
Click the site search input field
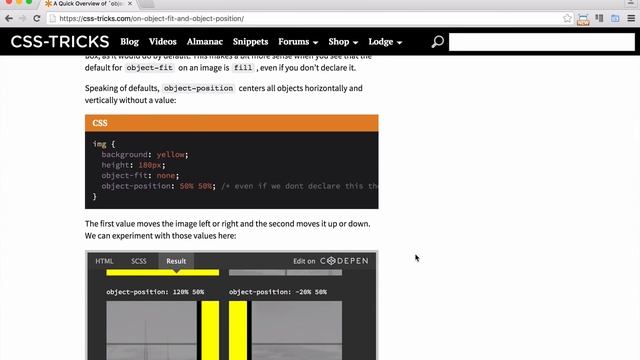542,42
